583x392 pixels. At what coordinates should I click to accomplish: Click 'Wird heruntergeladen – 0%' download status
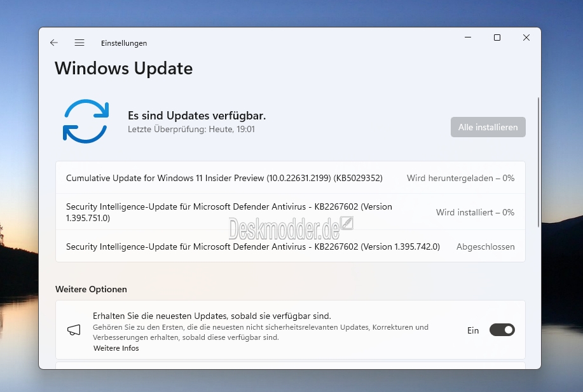[x=460, y=178]
